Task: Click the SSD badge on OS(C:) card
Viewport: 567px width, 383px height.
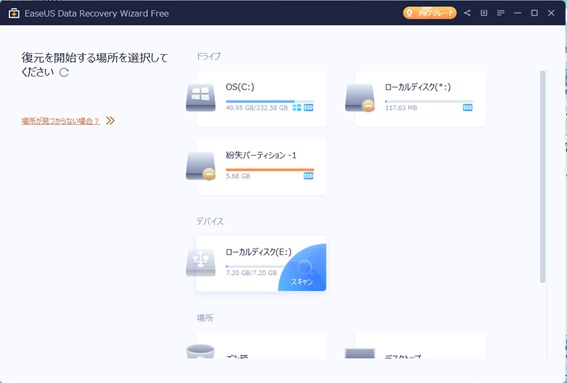Action: point(308,108)
